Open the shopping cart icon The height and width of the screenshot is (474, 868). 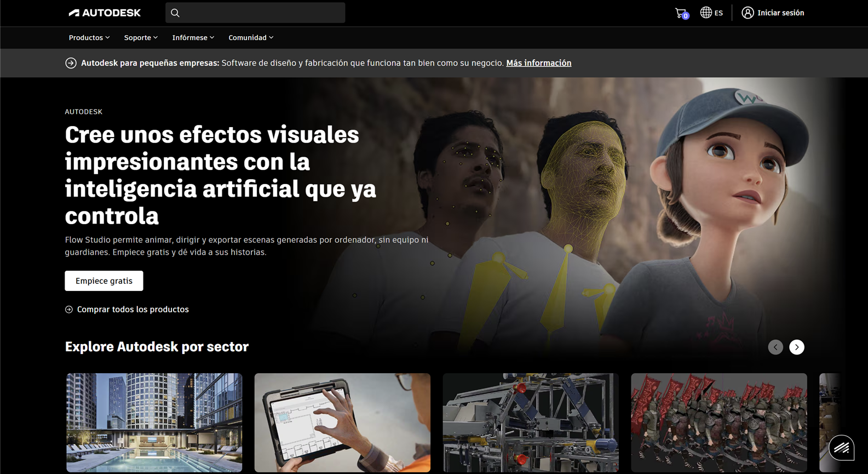(x=681, y=13)
